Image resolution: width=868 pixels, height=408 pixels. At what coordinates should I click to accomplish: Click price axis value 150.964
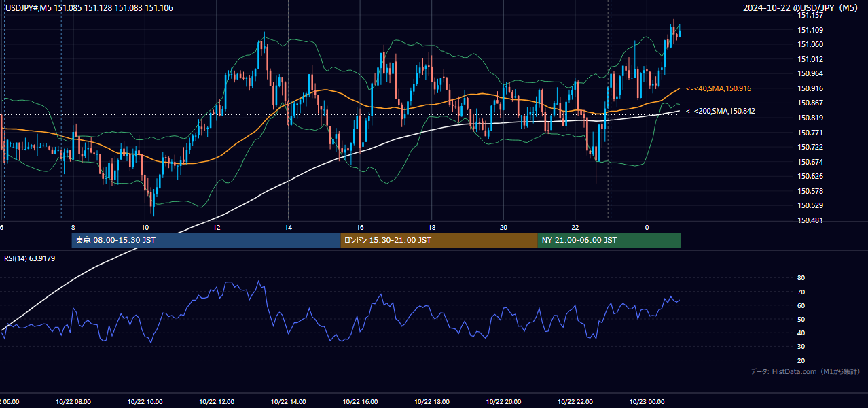pos(810,73)
